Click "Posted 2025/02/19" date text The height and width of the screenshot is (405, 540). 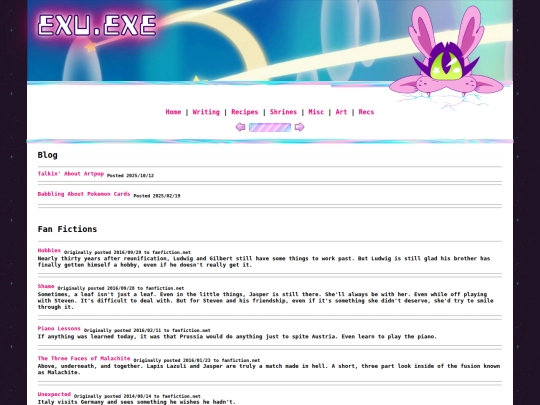157,196
